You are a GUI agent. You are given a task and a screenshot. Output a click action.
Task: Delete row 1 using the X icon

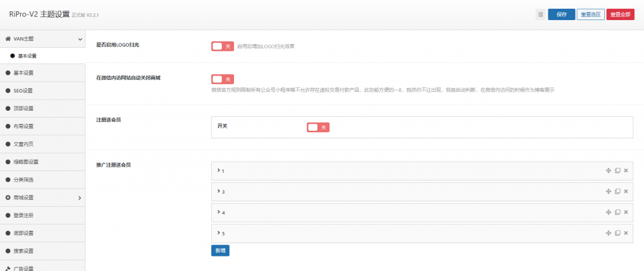click(626, 170)
